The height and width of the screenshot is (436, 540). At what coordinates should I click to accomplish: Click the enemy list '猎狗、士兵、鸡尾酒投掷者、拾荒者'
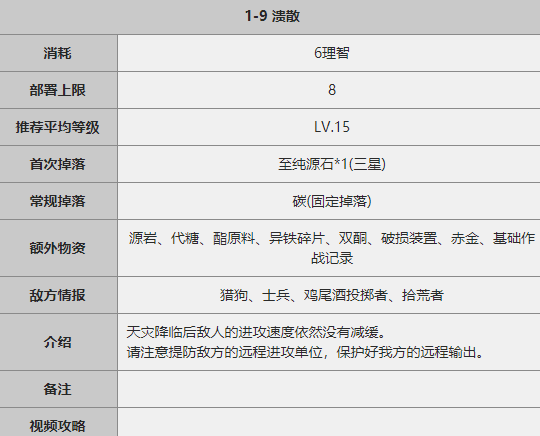tap(332, 295)
